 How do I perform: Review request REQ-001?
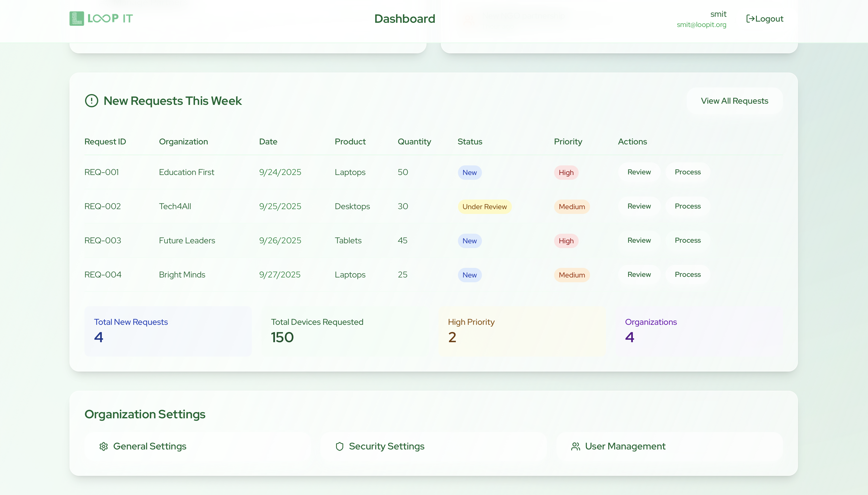639,172
